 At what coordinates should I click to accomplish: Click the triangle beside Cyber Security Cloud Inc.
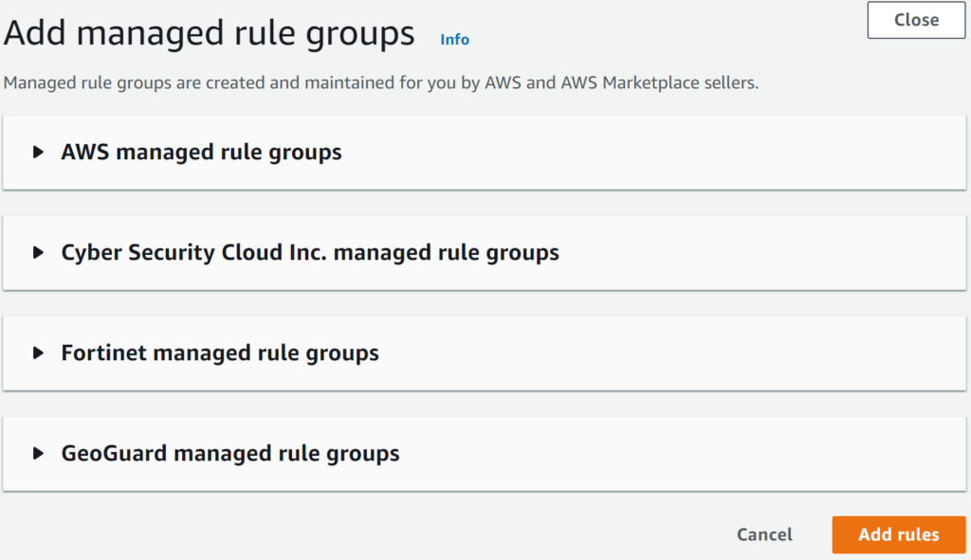tap(39, 253)
